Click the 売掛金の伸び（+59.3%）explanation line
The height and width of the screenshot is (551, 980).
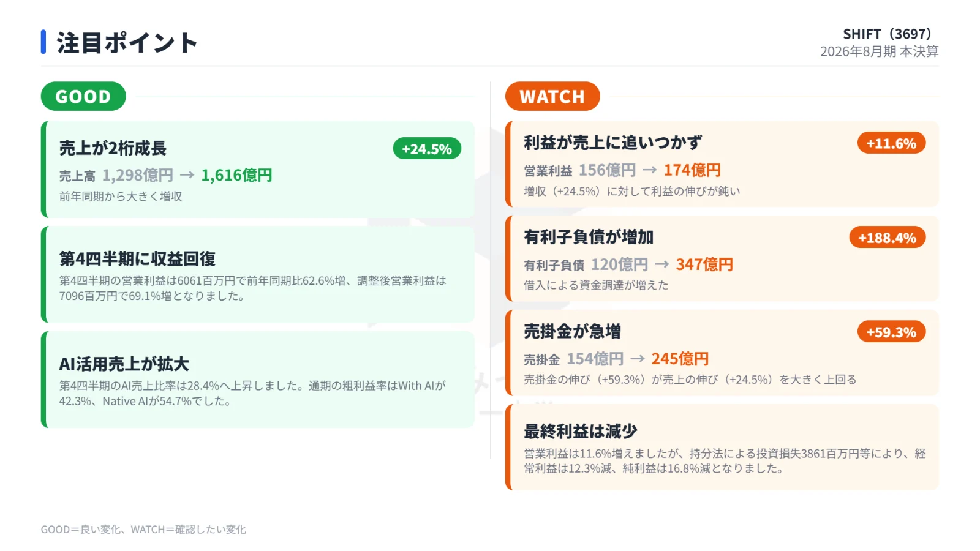pyautogui.click(x=690, y=380)
